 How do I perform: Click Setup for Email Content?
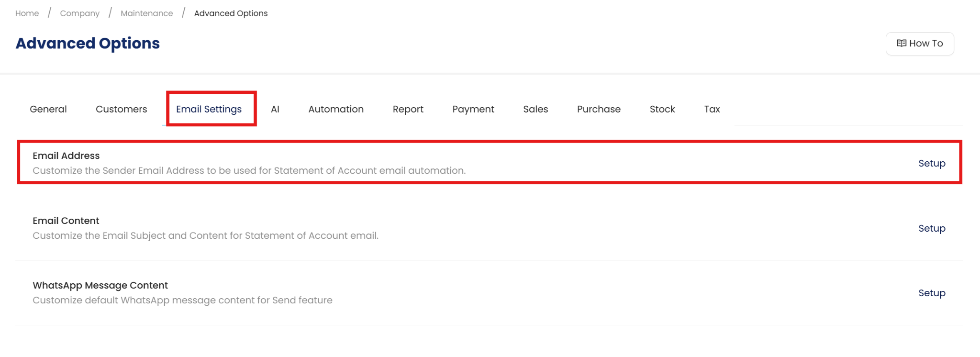point(932,228)
